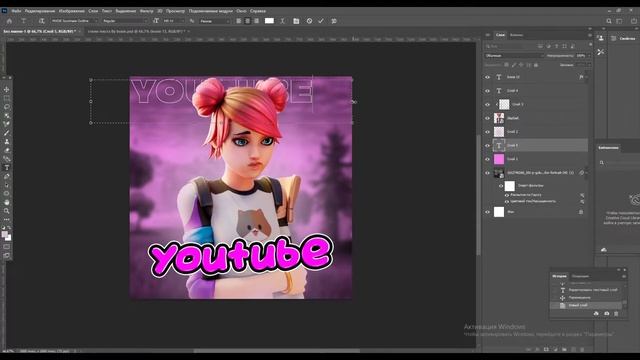Open the text color swatch in options bar
This screenshot has height=360, width=640.
tap(269, 21)
